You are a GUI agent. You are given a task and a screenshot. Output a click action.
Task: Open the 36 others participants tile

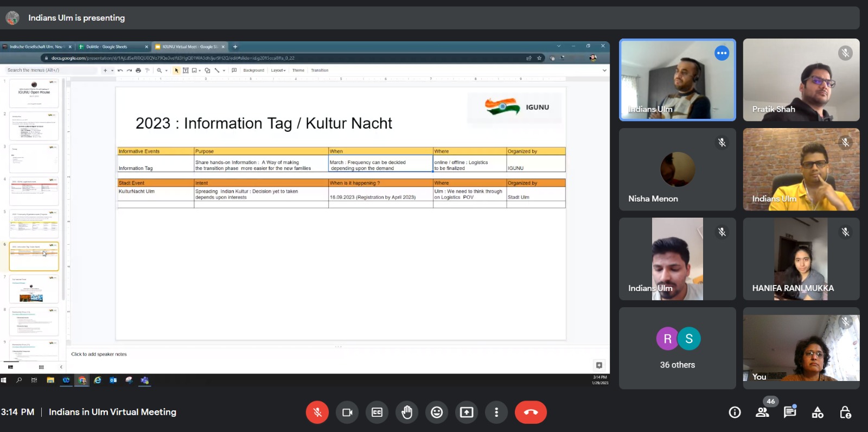(x=678, y=348)
